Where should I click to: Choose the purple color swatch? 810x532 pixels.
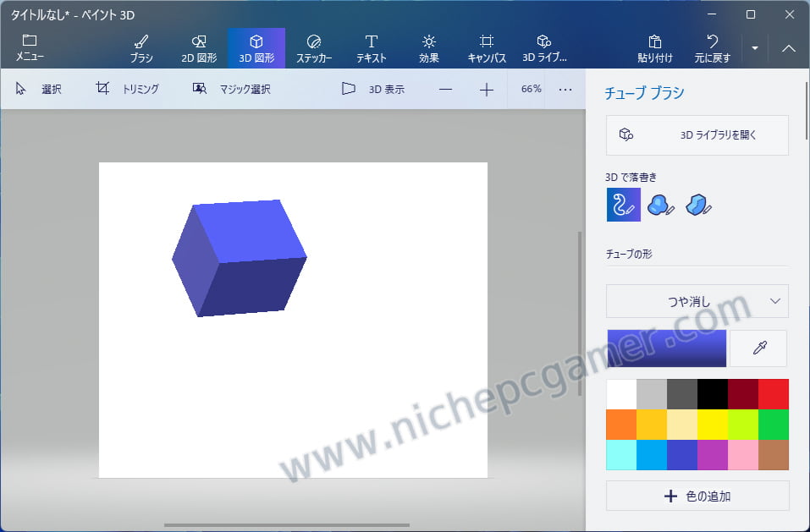[713, 454]
